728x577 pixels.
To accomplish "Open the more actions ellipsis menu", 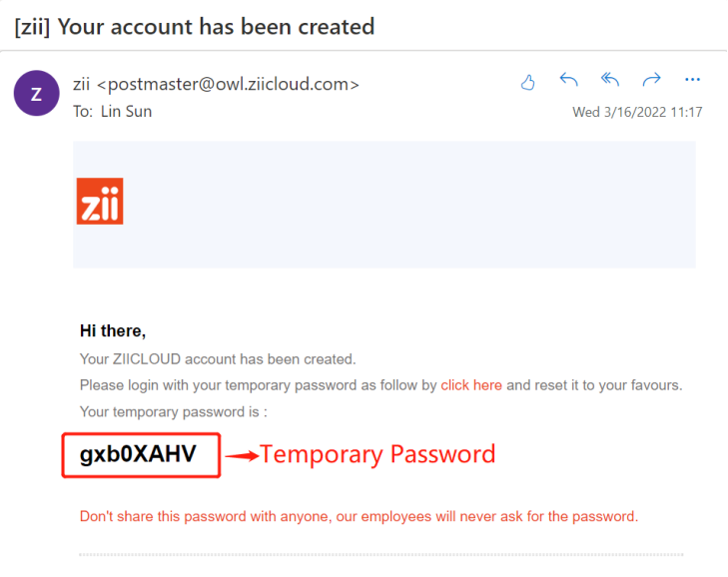I will pos(692,81).
